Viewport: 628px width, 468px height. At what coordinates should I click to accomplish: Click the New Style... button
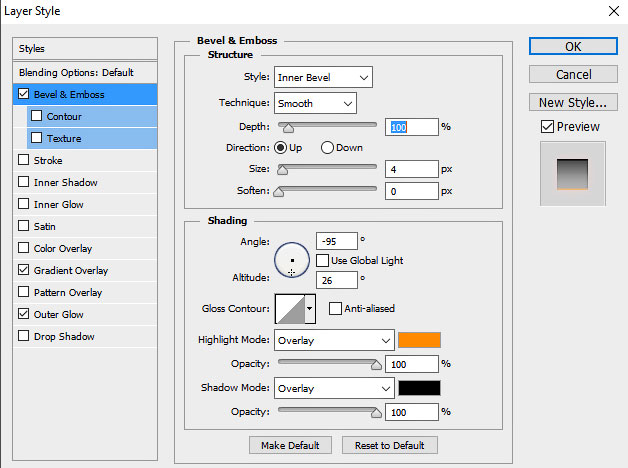click(x=573, y=102)
